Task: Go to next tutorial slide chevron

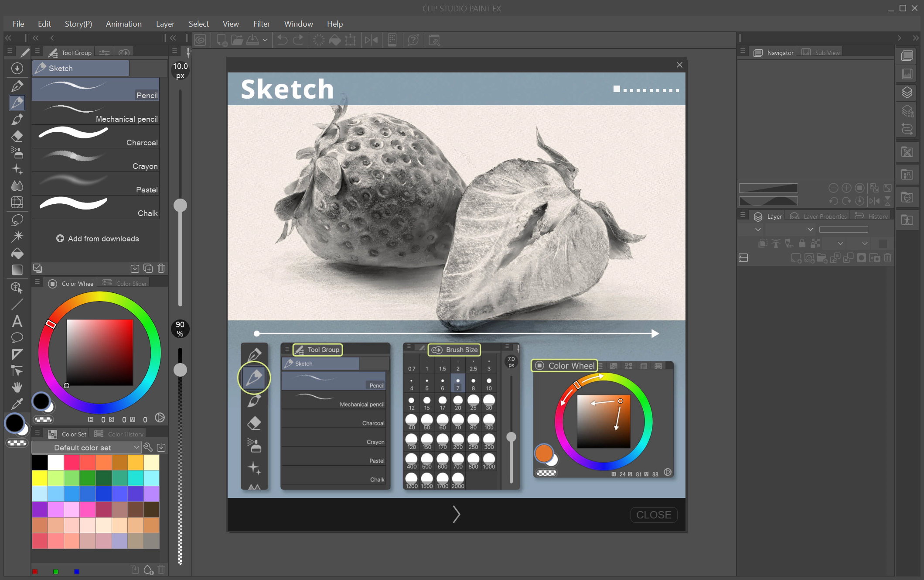Action: (x=456, y=514)
